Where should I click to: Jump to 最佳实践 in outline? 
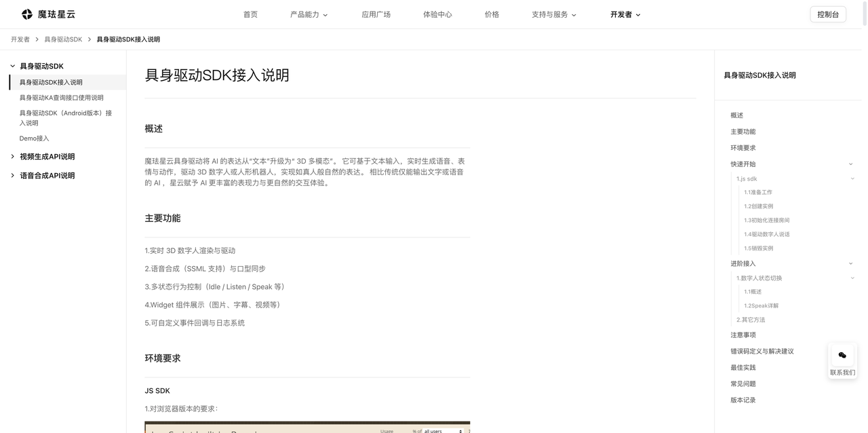pyautogui.click(x=743, y=368)
